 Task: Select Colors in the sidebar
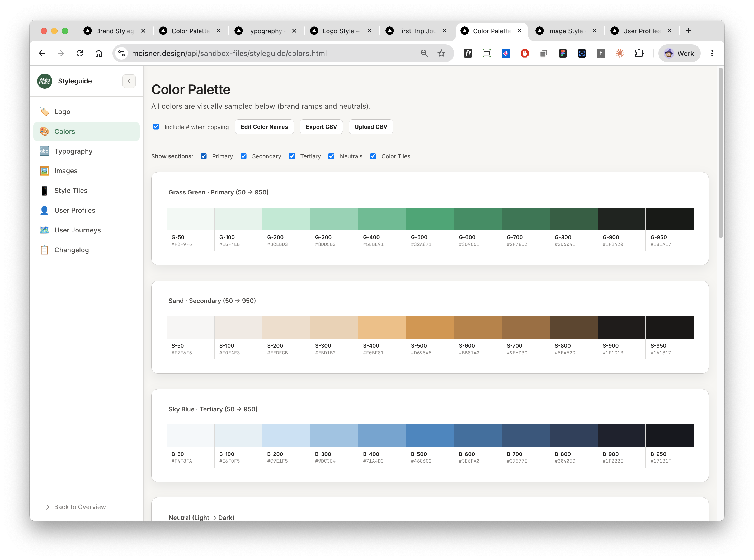click(86, 131)
